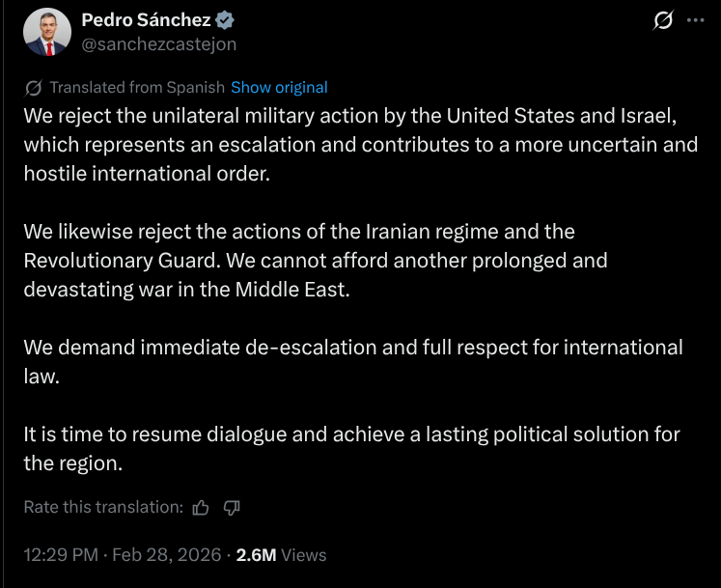
Task: Rate the translation with thumbs up
Action: 201,507
